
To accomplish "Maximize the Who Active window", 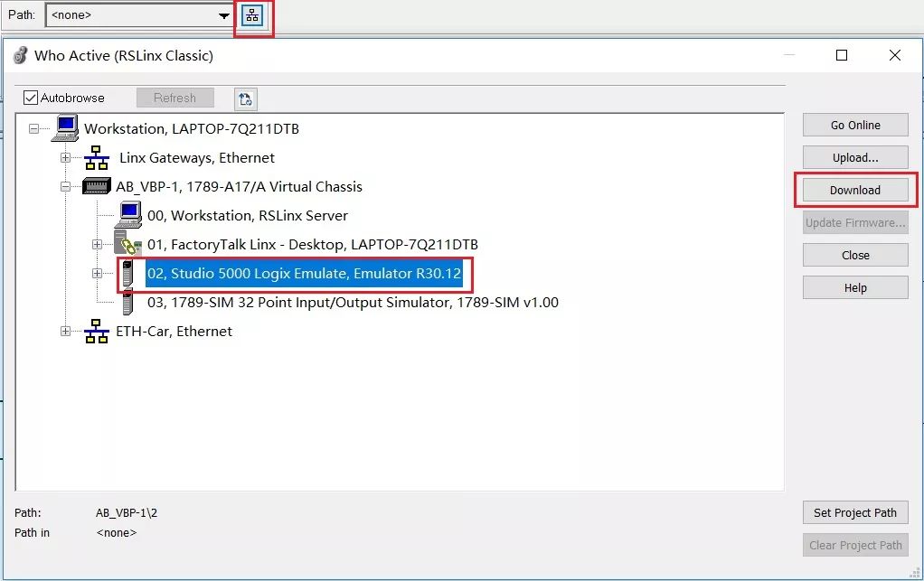I will tap(842, 55).
